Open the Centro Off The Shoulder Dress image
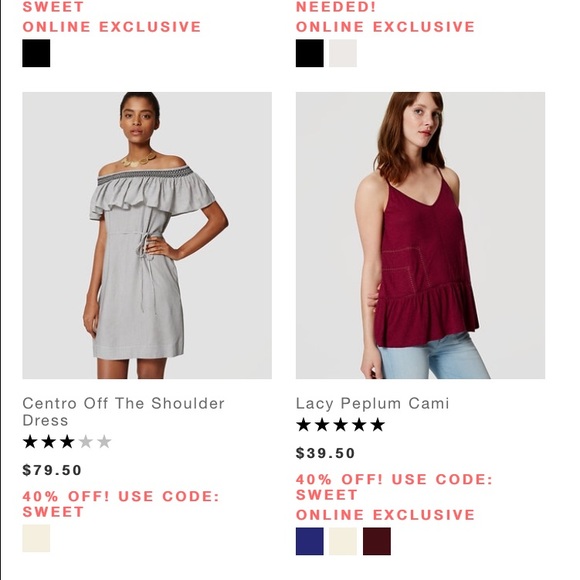This screenshot has width=580, height=580. tap(147, 235)
